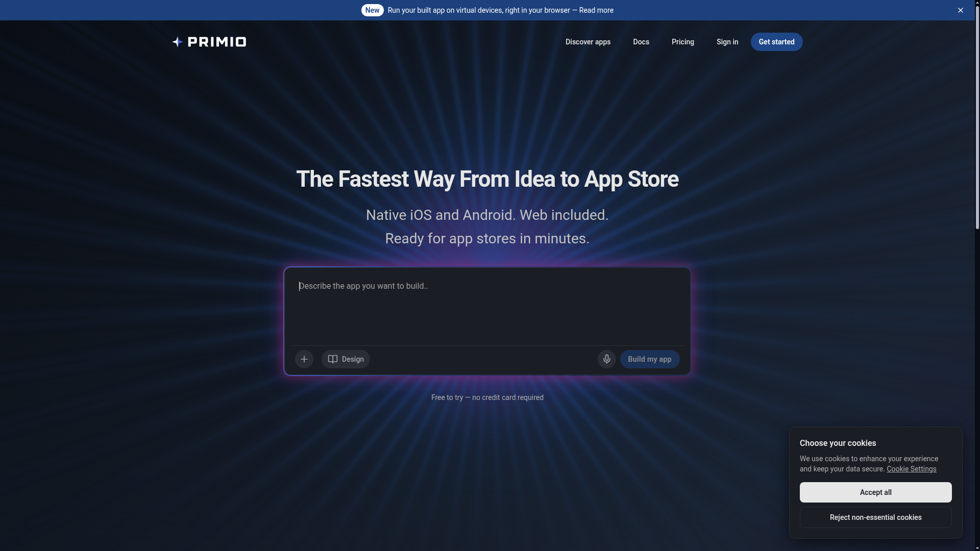Click the plus attachment icon

pyautogui.click(x=304, y=359)
